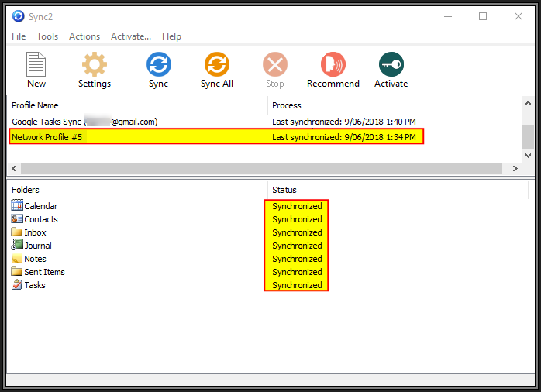Select Network Profile #5 row

click(216, 137)
